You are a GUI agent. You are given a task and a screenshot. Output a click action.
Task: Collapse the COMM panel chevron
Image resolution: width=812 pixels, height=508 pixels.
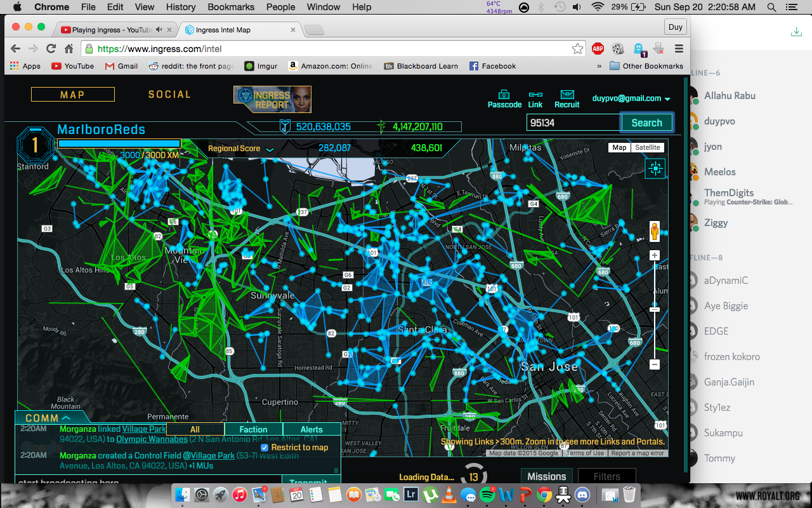[65, 418]
